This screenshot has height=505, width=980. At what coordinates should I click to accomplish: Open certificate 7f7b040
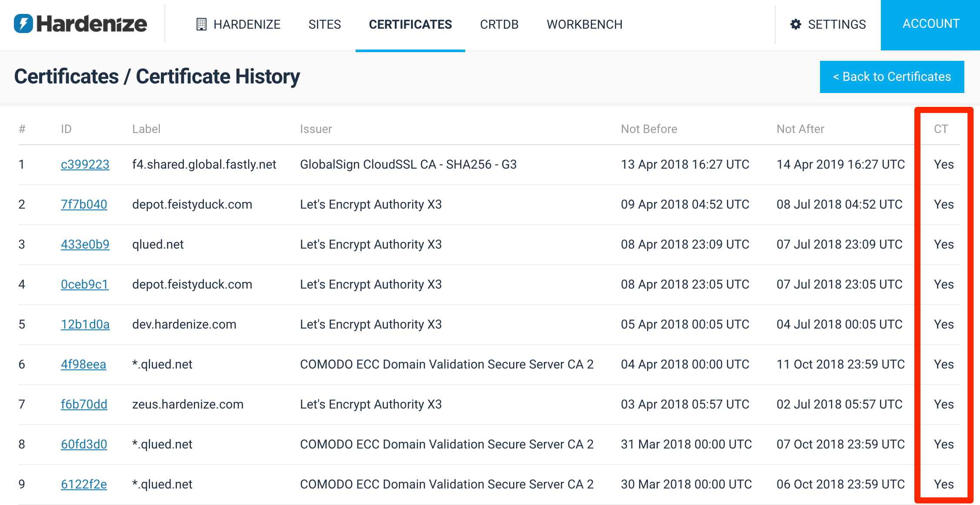[x=84, y=204]
